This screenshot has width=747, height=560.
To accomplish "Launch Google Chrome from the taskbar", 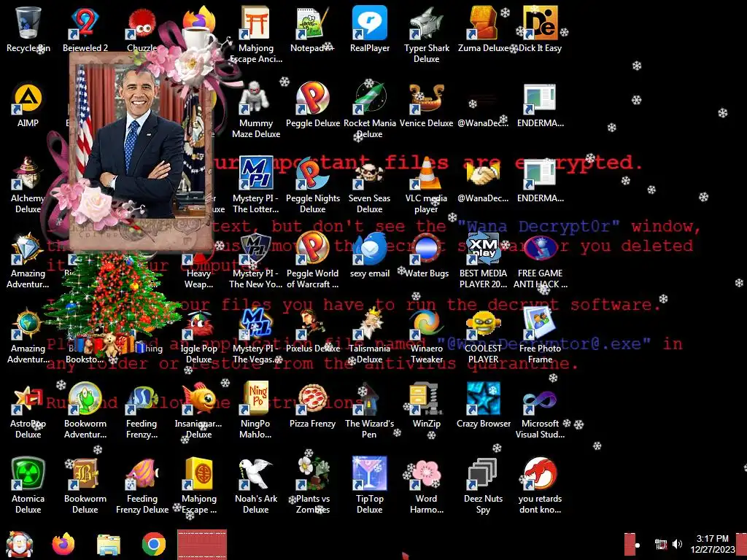I will click(153, 544).
